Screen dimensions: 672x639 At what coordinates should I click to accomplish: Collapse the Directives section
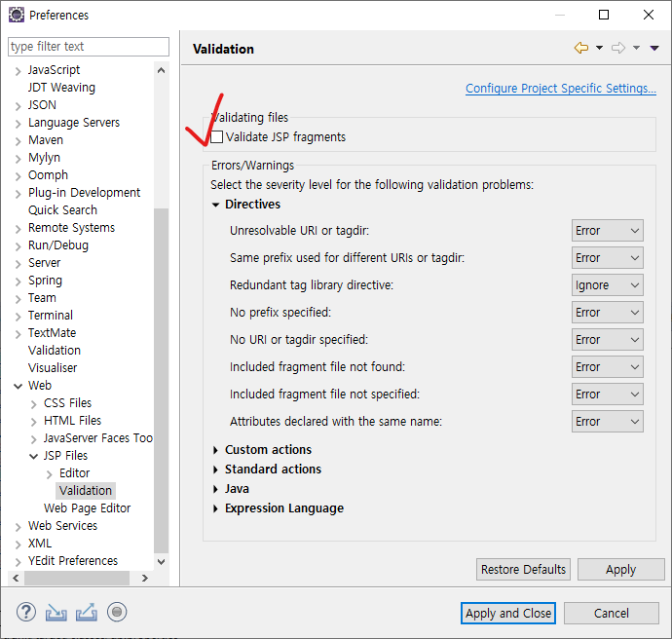[x=215, y=205]
